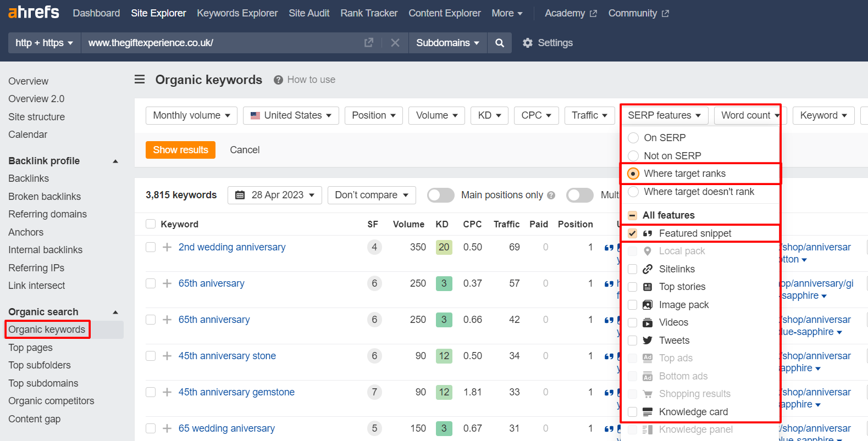
Task: Click featured snippet icon in 2nd wedding anniversary row
Action: (609, 248)
